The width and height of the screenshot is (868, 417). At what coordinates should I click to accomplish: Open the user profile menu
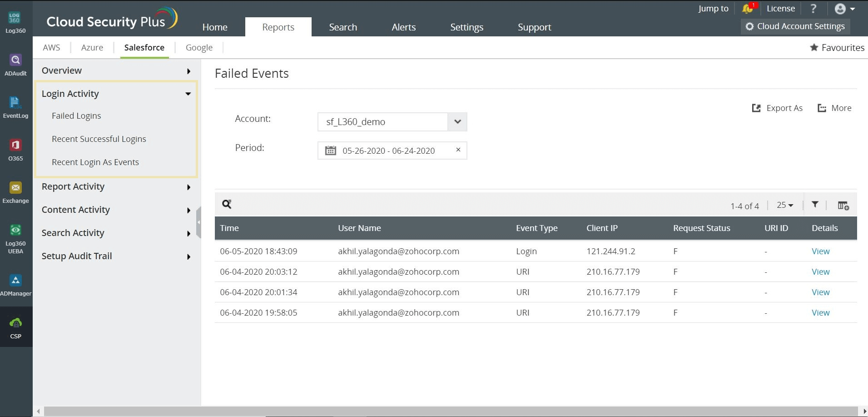tap(845, 9)
